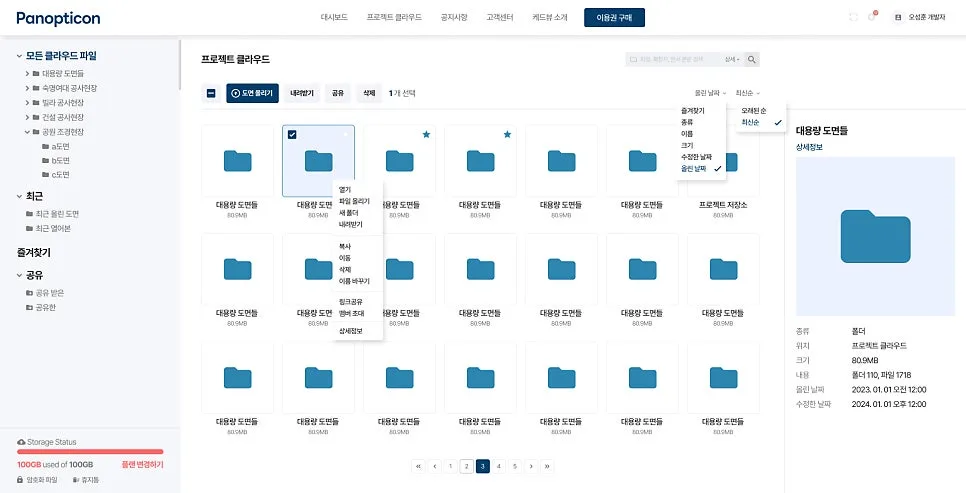Click the 공유한 folder icon
Screen dimensions: 966x493
(29, 307)
